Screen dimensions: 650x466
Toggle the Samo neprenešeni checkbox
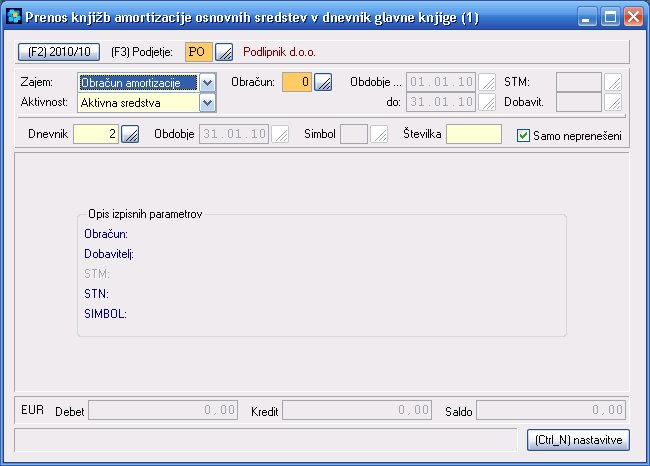[x=523, y=135]
